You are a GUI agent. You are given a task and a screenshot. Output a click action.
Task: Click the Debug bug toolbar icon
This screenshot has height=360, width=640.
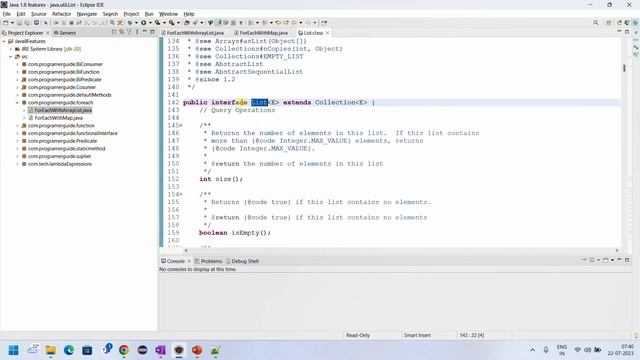[x=130, y=23]
